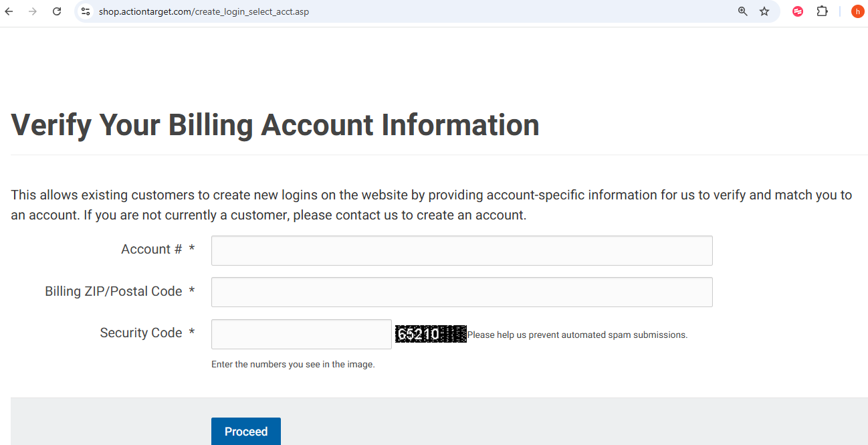Screen dimensions: 868x445
Task: Open the site information icon
Action: pyautogui.click(x=86, y=11)
